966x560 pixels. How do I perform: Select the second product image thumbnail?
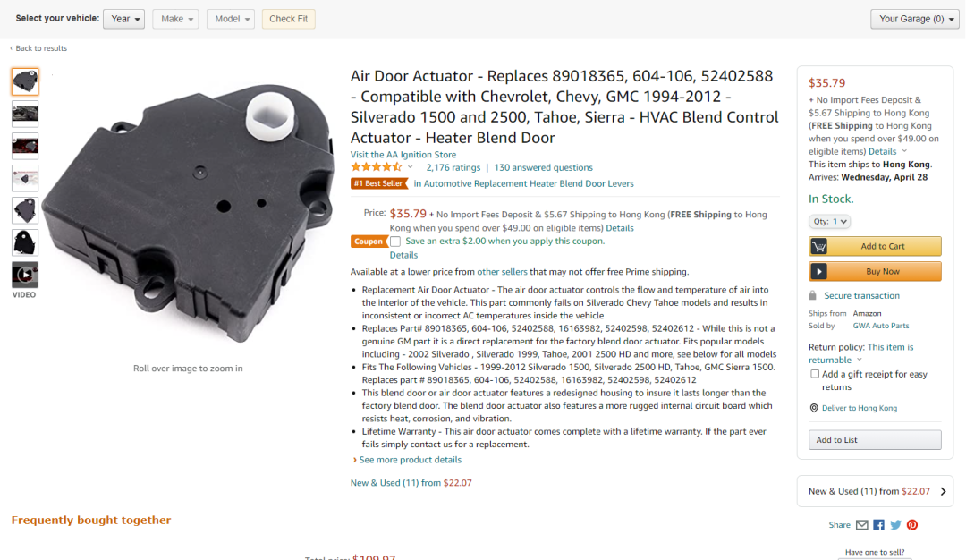[x=25, y=114]
